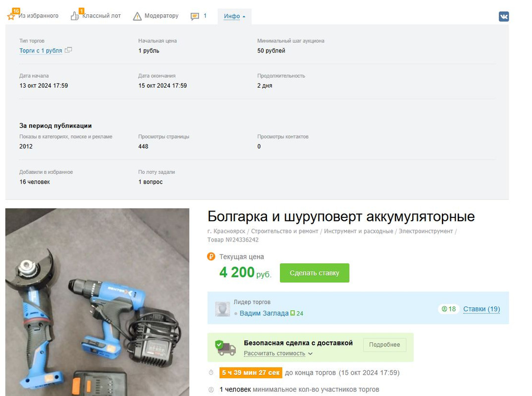The image size is (532, 396).
Task: Expand 'Рассчитать стоимость' dropdown
Action: (x=278, y=353)
